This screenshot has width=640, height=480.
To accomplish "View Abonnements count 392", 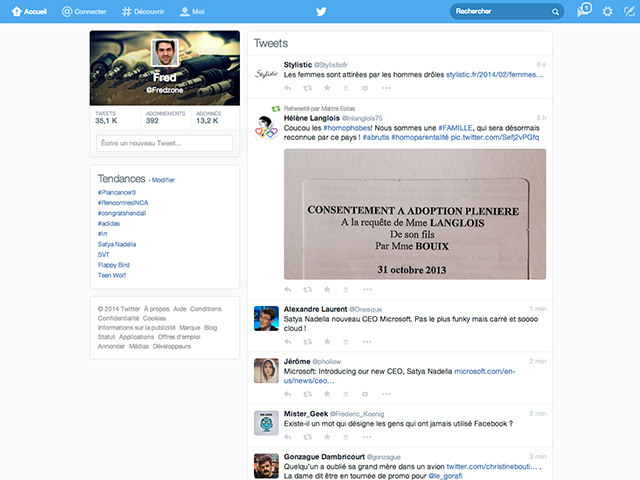I will point(165,117).
